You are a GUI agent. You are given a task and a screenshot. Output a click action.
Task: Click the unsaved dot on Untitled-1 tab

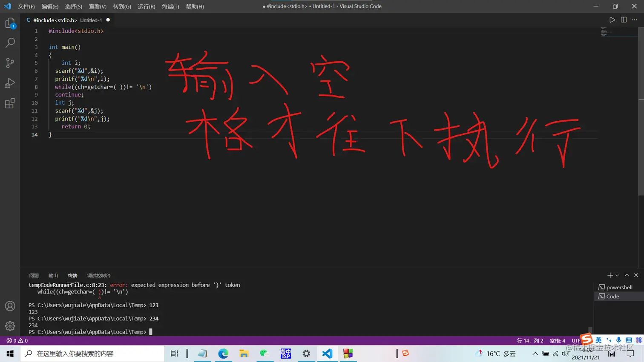coord(108,20)
